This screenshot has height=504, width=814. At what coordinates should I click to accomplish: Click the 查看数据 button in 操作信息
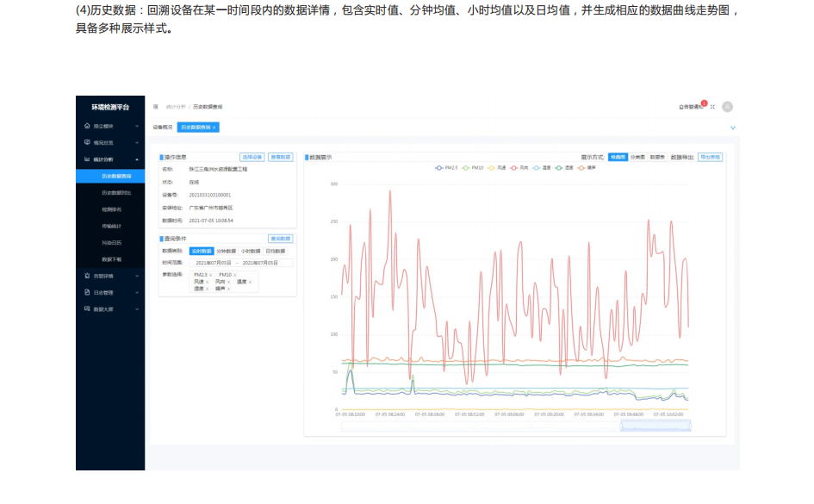point(280,157)
